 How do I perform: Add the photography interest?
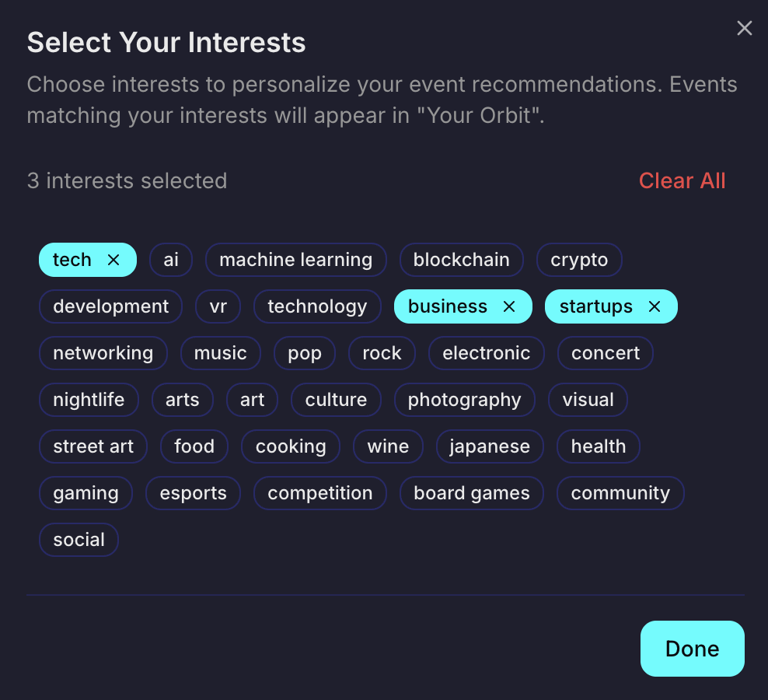coord(464,400)
